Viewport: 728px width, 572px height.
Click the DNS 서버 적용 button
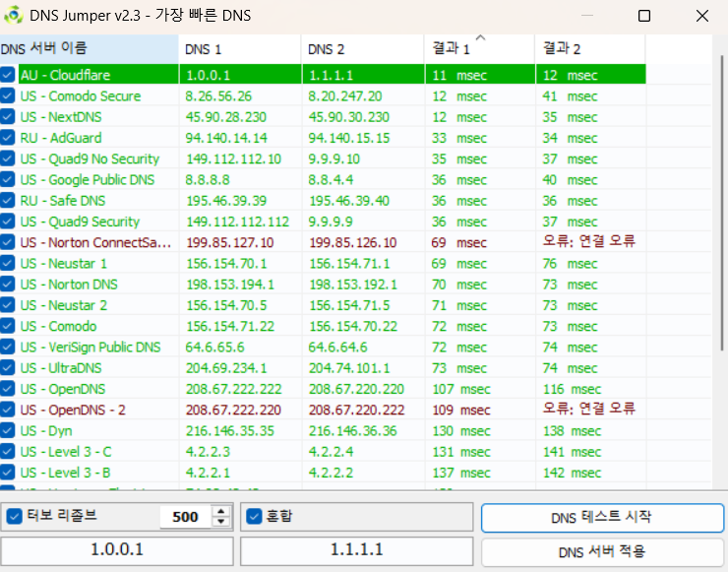[x=602, y=552]
